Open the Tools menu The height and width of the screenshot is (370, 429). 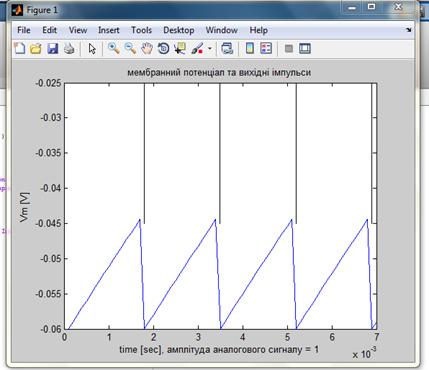[141, 30]
